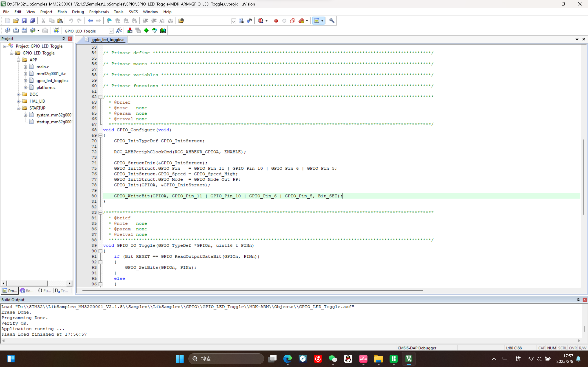Screen dimensions: 588x367
Task: Expand main.c in project tree
Action: pyautogui.click(x=25, y=67)
